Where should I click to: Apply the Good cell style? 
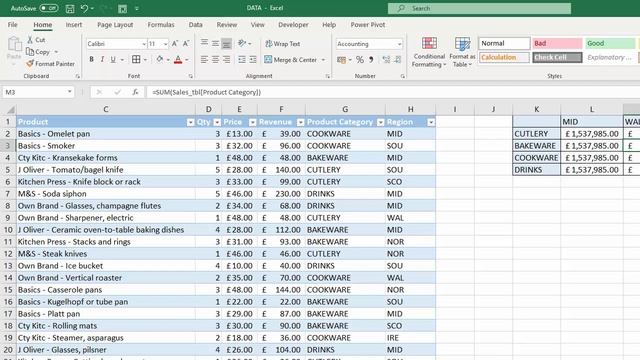click(x=610, y=43)
